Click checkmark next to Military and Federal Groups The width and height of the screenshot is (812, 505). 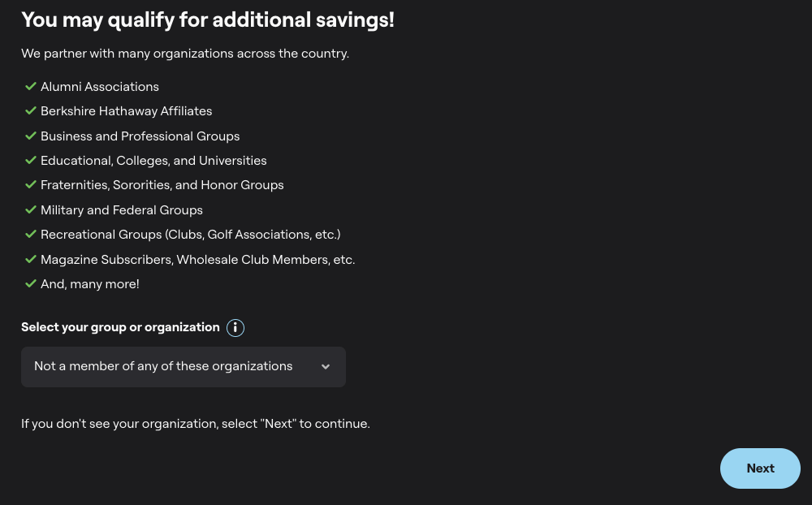pos(31,209)
